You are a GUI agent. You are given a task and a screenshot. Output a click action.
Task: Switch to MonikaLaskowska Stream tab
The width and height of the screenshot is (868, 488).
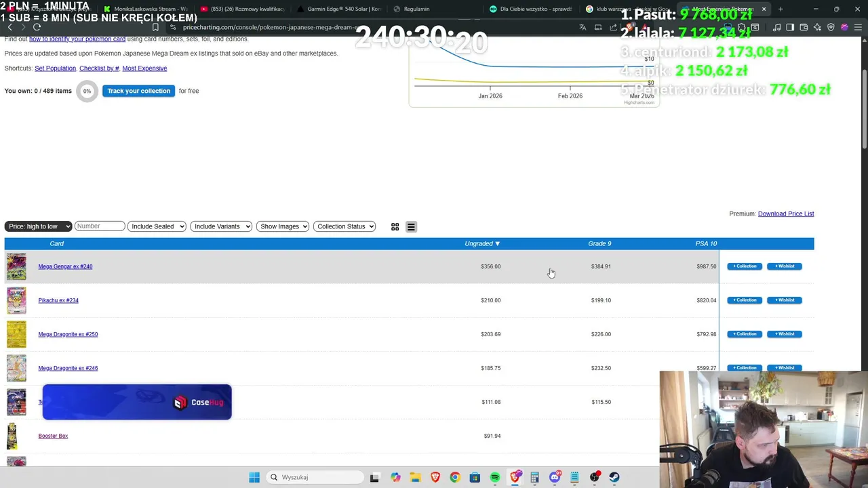[x=144, y=9]
